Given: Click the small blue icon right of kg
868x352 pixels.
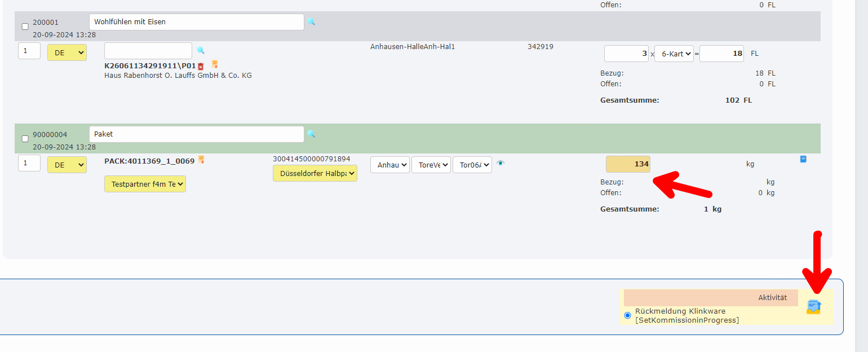Looking at the screenshot, I should click(x=803, y=159).
